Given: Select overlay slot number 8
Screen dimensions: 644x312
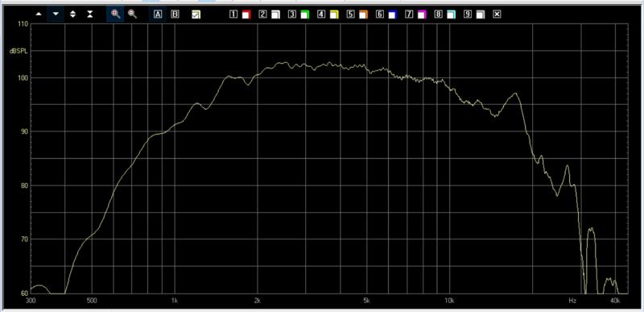Looking at the screenshot, I should [x=439, y=15].
